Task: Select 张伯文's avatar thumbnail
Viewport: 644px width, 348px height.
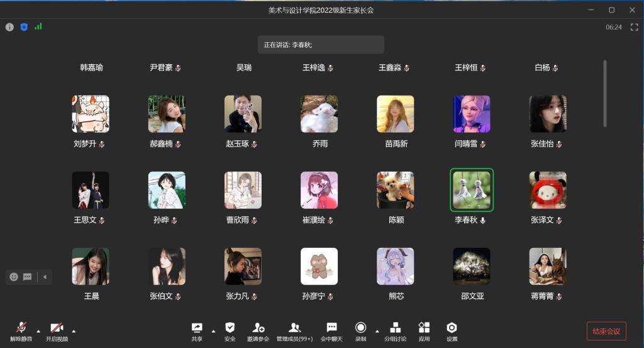Action: click(167, 266)
